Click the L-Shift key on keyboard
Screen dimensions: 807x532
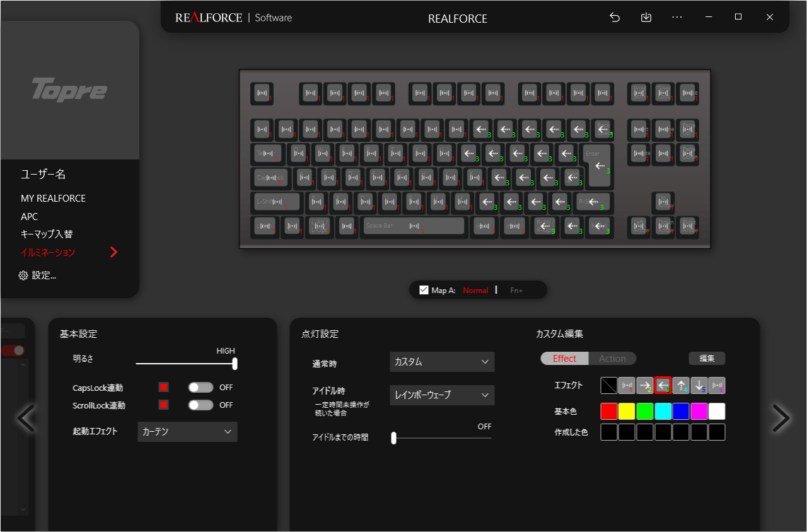coord(277,202)
